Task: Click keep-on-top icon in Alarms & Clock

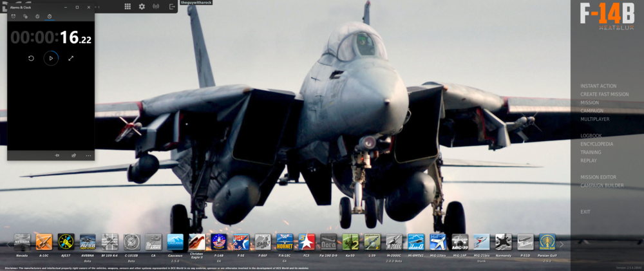Action: click(x=57, y=155)
